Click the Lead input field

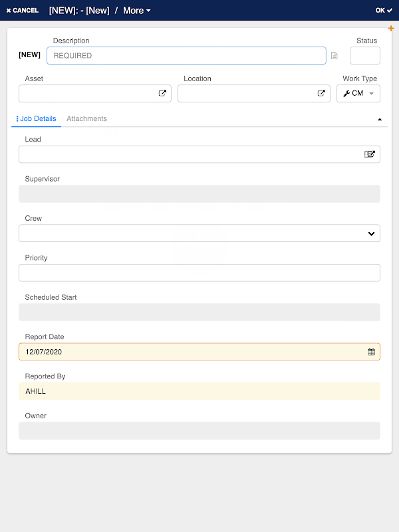point(190,154)
